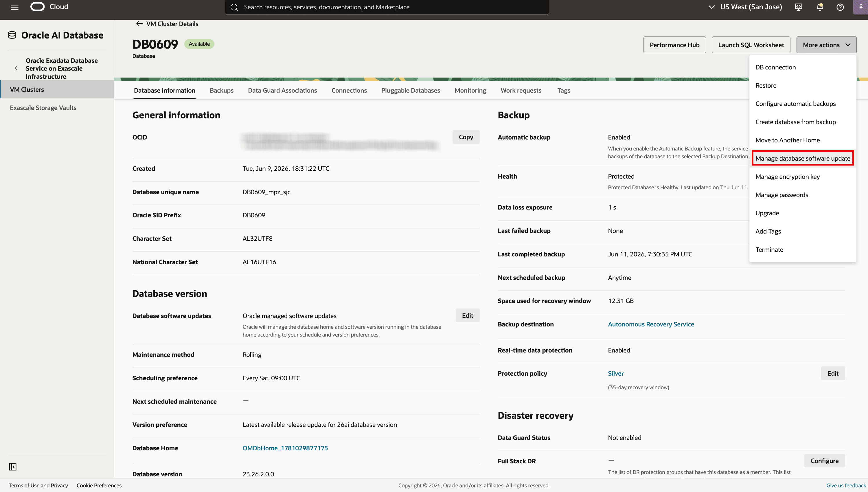Configure Full Stack DR
The image size is (868, 492).
824,460
